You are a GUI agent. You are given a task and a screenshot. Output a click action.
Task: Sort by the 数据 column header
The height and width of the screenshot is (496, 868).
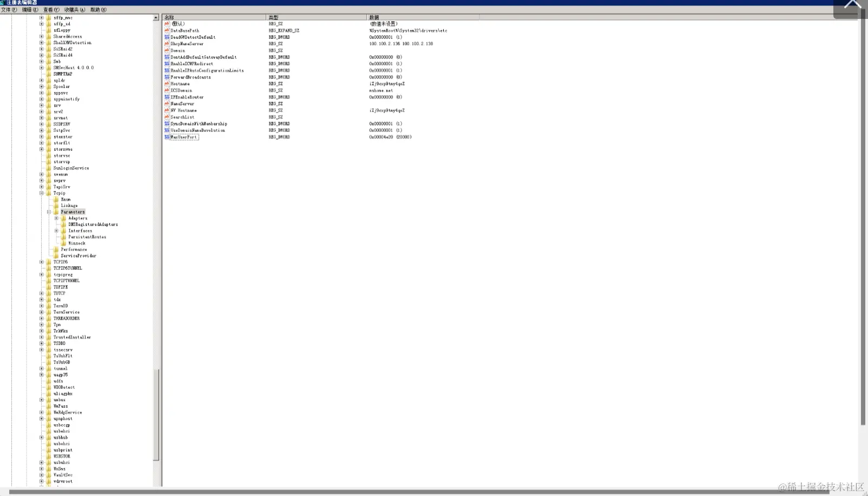point(423,17)
